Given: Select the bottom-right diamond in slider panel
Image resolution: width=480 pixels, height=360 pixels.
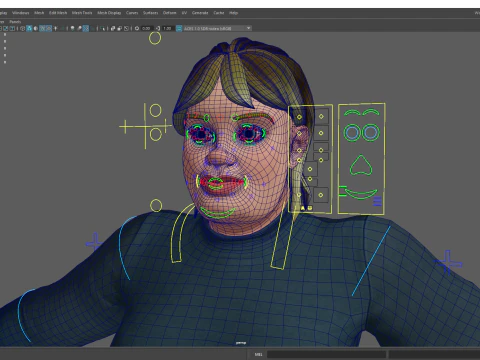Looking at the screenshot, I should click(x=321, y=195).
